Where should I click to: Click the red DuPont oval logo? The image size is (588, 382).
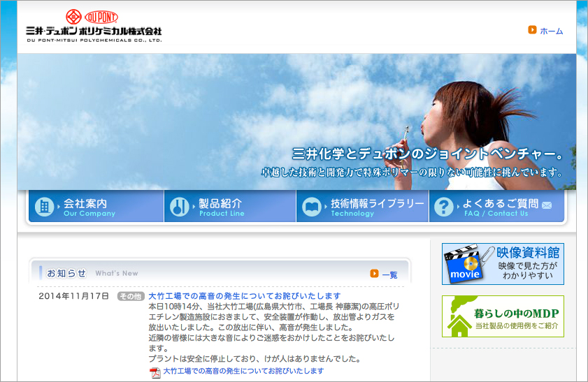pyautogui.click(x=101, y=17)
